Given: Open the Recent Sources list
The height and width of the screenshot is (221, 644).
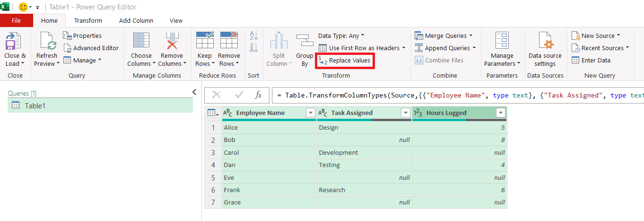Looking at the screenshot, I should tap(600, 48).
